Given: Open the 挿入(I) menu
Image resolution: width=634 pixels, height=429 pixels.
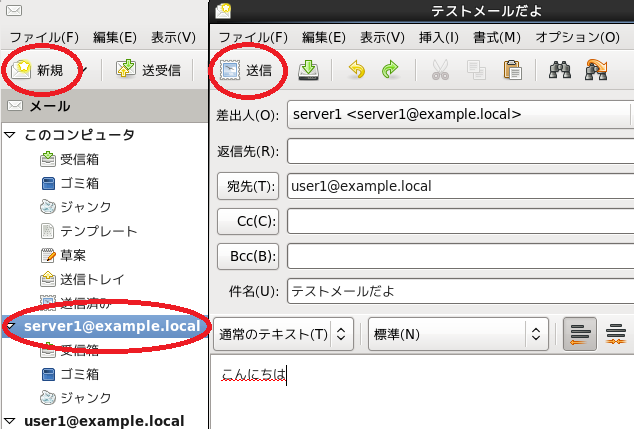Looking at the screenshot, I should click(x=439, y=38).
